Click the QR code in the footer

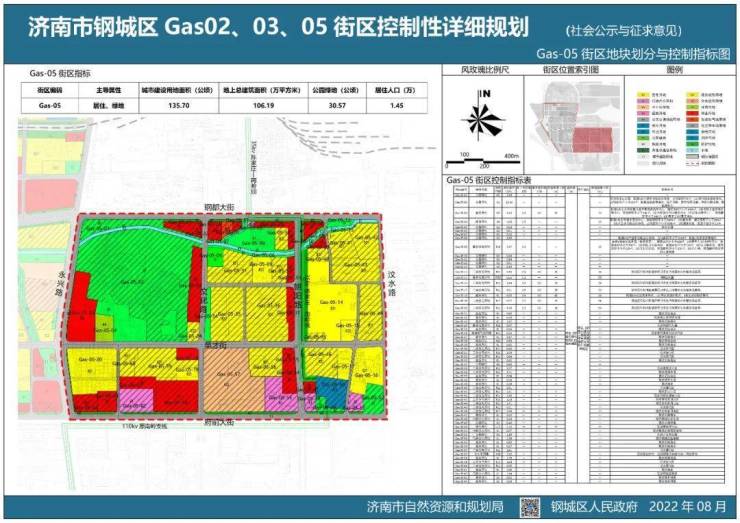530,507
